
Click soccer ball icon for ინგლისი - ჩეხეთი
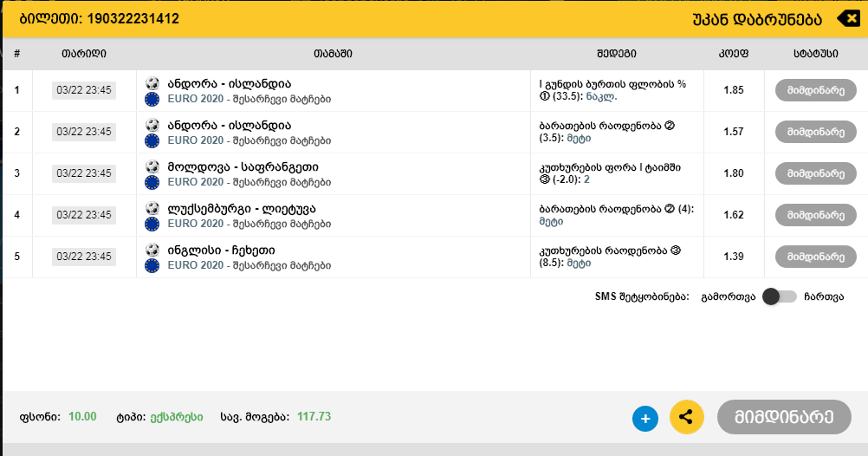point(152,250)
